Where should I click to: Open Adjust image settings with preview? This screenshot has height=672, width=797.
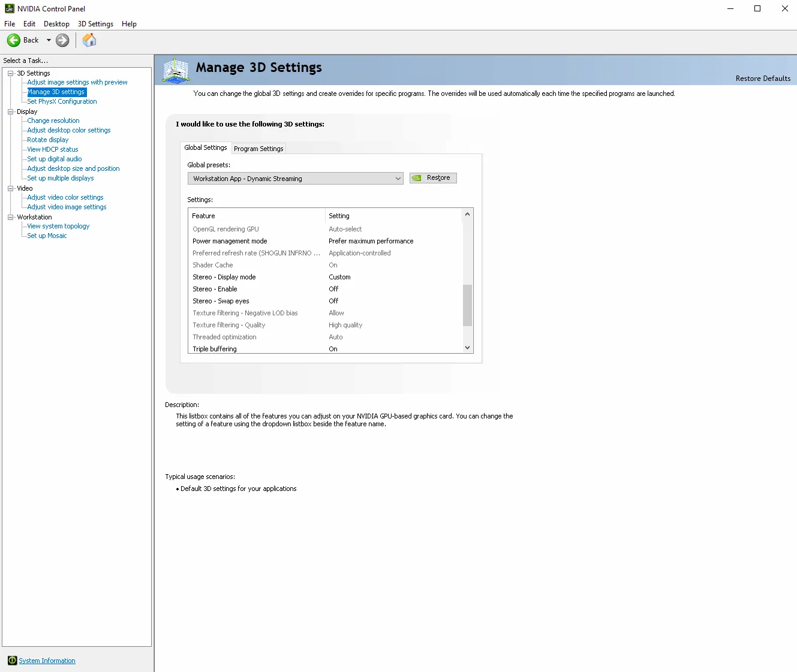[x=77, y=82]
